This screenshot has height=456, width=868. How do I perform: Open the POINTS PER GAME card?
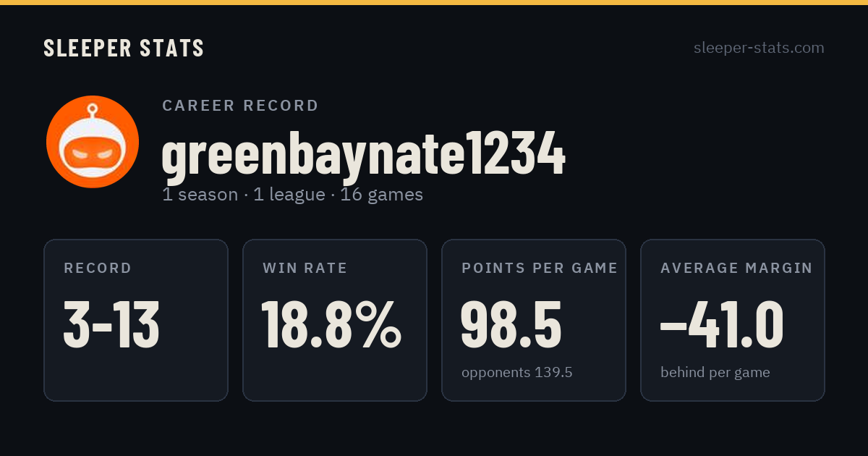(534, 320)
